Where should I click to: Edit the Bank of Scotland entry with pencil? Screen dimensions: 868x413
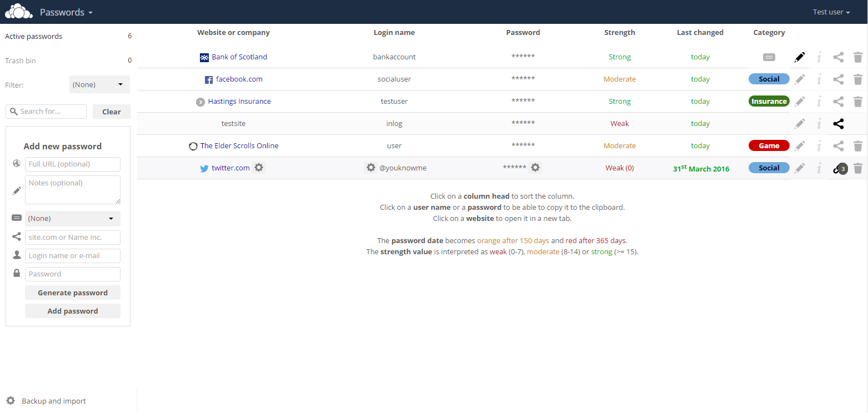coord(800,57)
